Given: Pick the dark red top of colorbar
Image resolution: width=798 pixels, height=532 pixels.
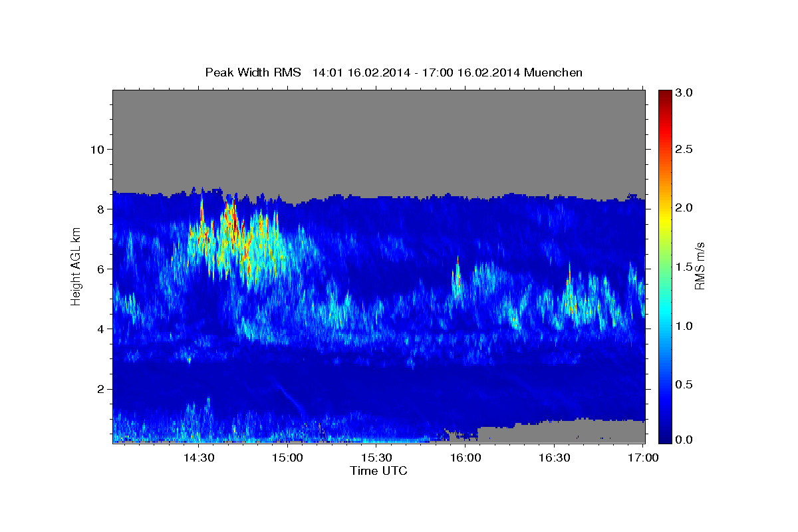Looking at the screenshot, I should pos(664,94).
